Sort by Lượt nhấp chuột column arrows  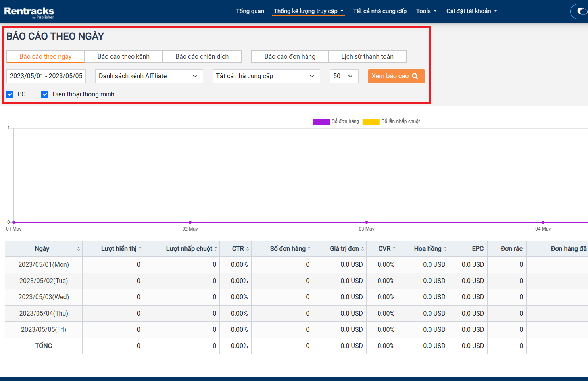click(216, 249)
